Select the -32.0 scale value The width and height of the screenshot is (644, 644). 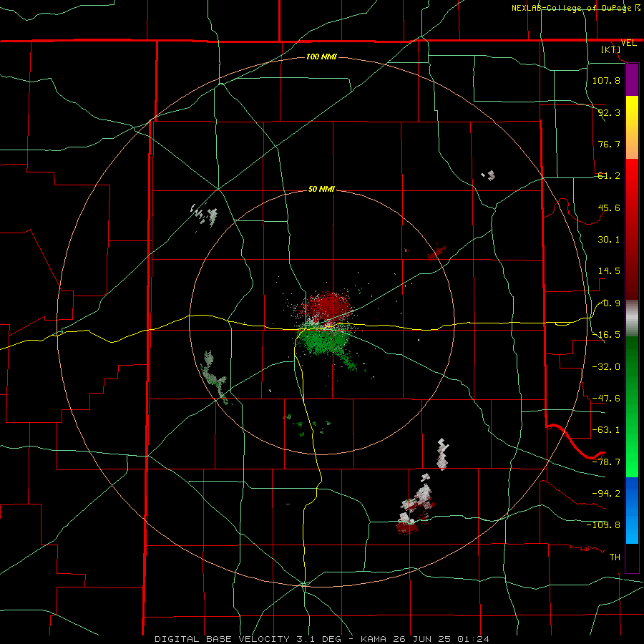(606, 367)
